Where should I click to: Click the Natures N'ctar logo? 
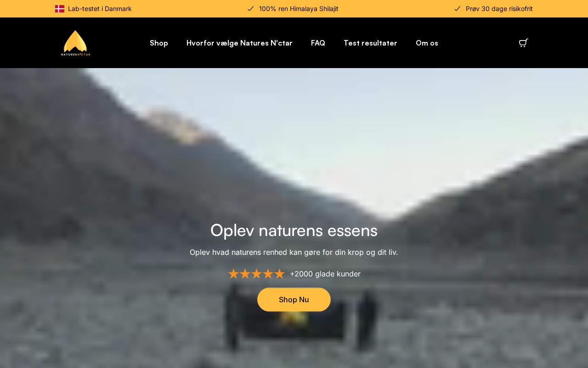76,43
